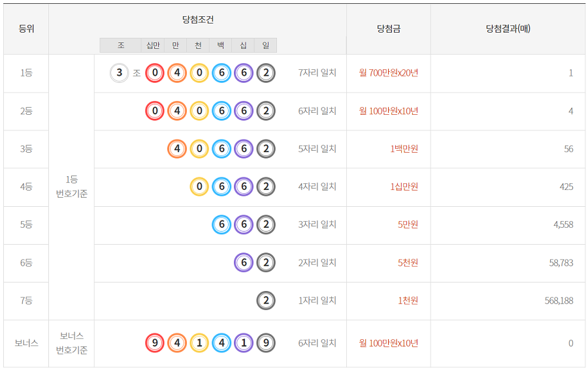Viewport: 588px width, 368px height.
Task: Click the 1백만원 prize amount
Action: 404,149
